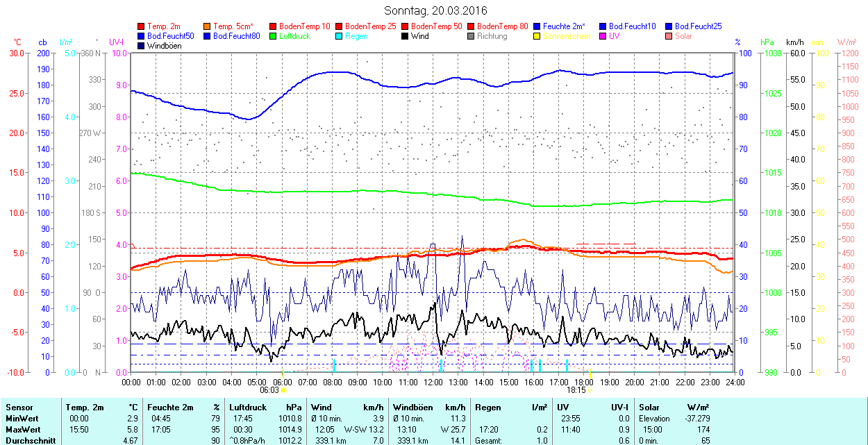The width and height of the screenshot is (868, 445).
Task: Click the orange Temp. 5cm legend square
Action: click(208, 26)
